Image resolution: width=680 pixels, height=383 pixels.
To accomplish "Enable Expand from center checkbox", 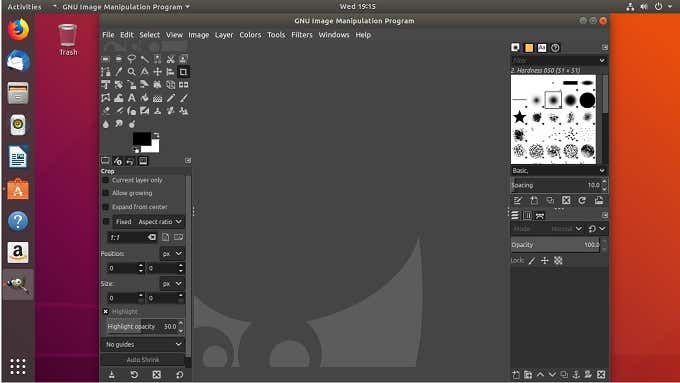I will click(105, 207).
